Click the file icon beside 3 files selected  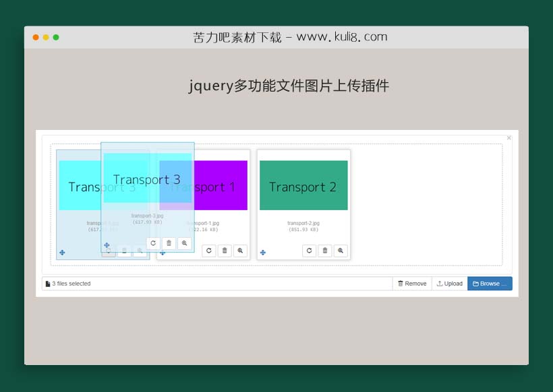coord(48,284)
